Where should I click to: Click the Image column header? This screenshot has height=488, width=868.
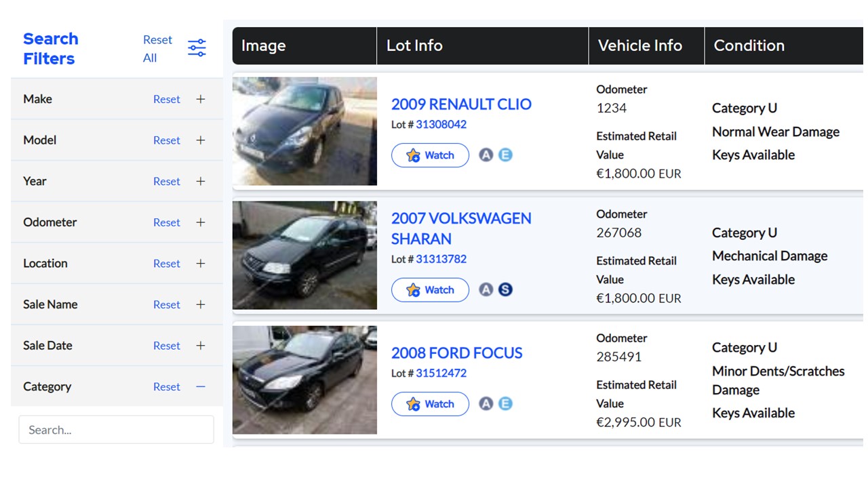tap(304, 45)
